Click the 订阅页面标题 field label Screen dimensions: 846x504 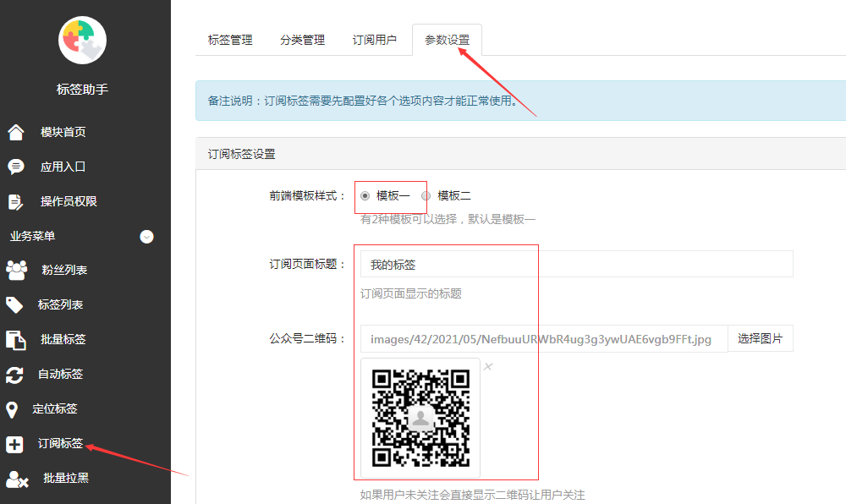point(307,264)
